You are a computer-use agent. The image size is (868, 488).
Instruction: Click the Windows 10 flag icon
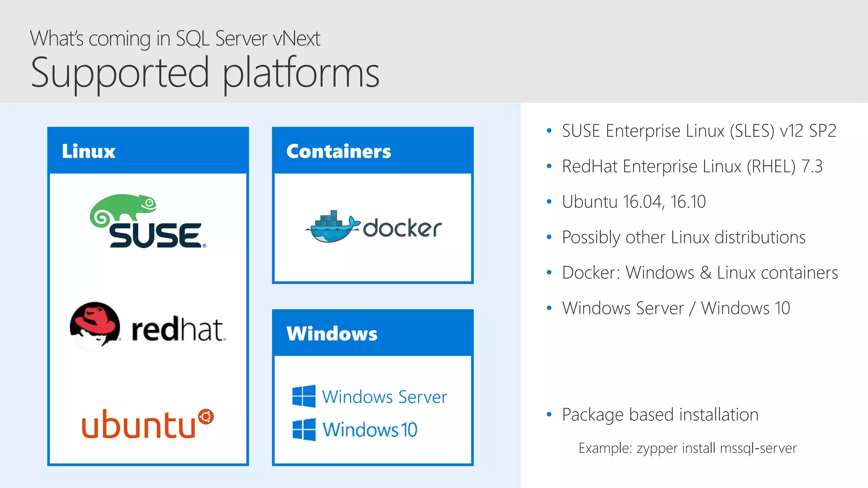pos(304,430)
